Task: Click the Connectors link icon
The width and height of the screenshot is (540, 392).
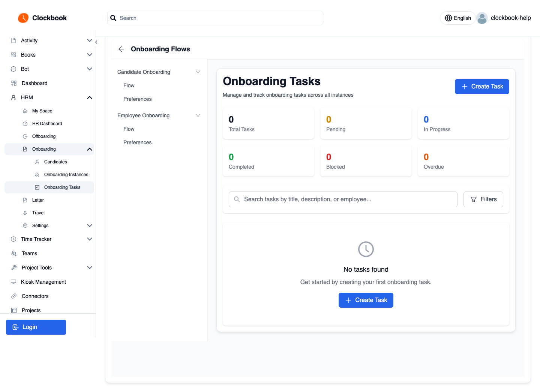Action: pos(14,296)
